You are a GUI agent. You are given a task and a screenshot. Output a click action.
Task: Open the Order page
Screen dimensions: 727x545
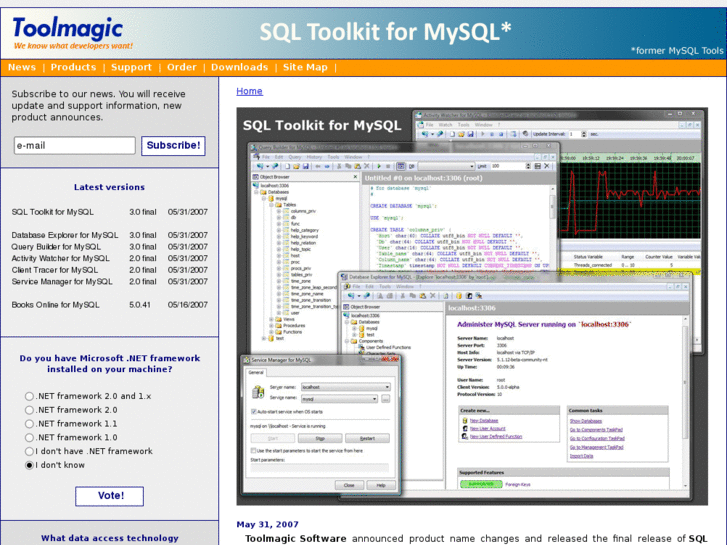tap(182, 67)
